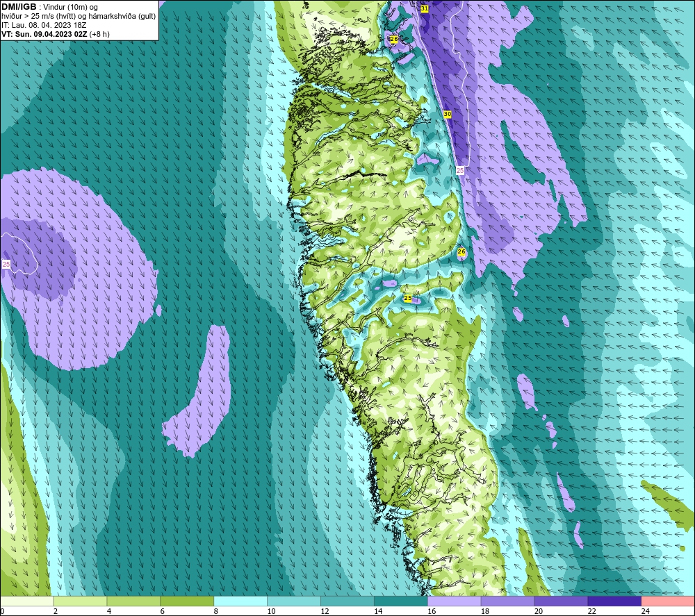Click the legend scale number 14
Image resolution: width=695 pixels, height=616 pixels.
tap(378, 611)
